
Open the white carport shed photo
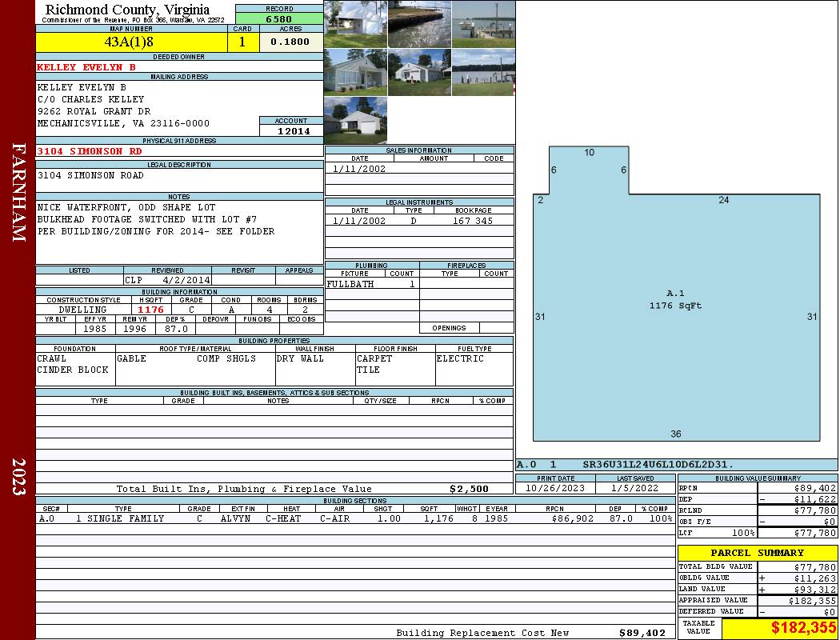click(x=355, y=24)
